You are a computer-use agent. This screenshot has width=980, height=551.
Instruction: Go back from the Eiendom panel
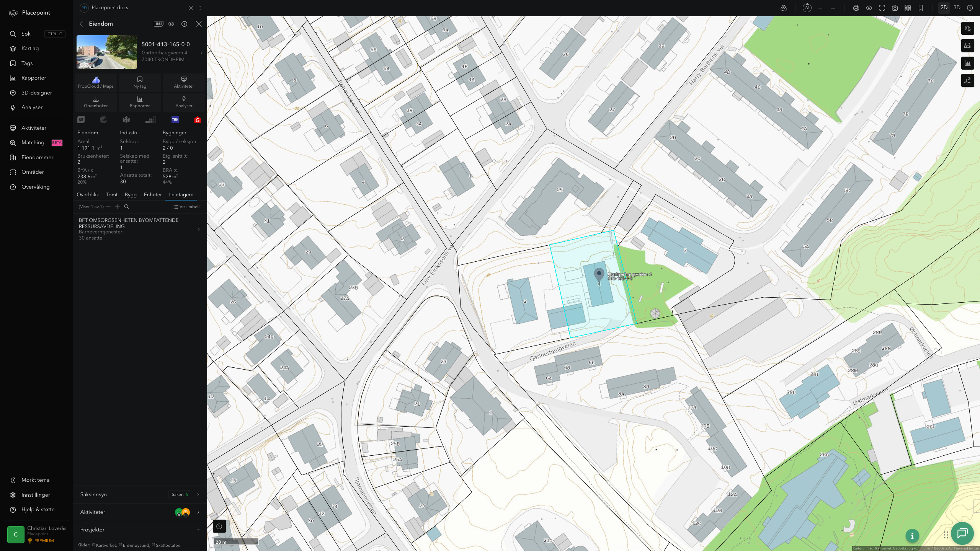81,24
